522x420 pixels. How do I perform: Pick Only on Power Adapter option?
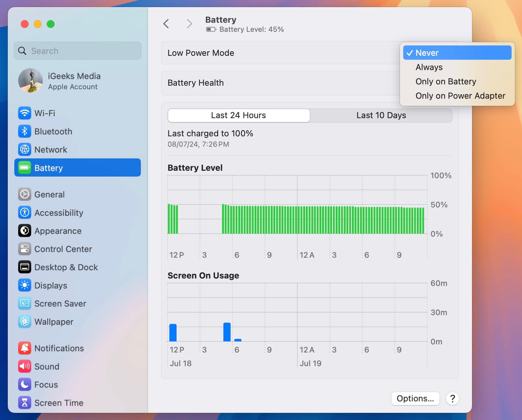pyautogui.click(x=460, y=96)
